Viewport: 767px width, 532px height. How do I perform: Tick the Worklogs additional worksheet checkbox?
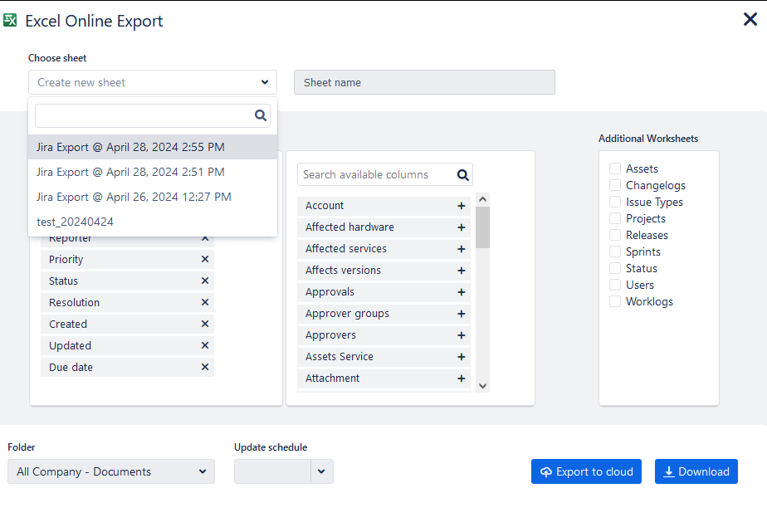[615, 301]
